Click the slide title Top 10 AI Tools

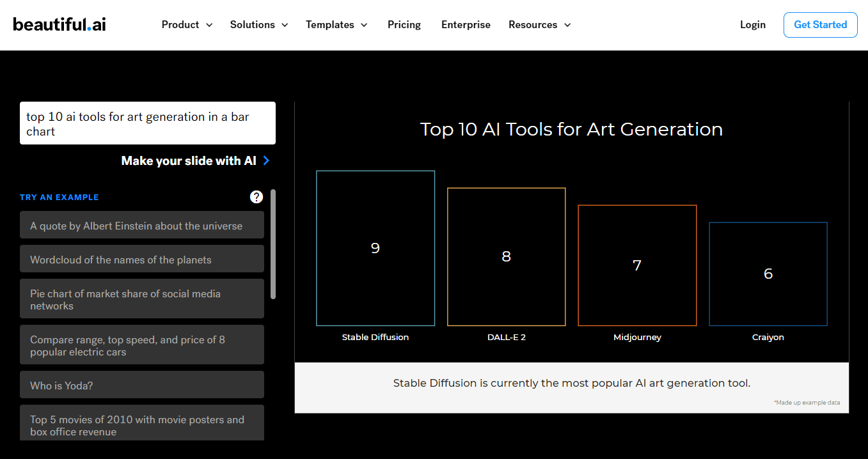571,129
